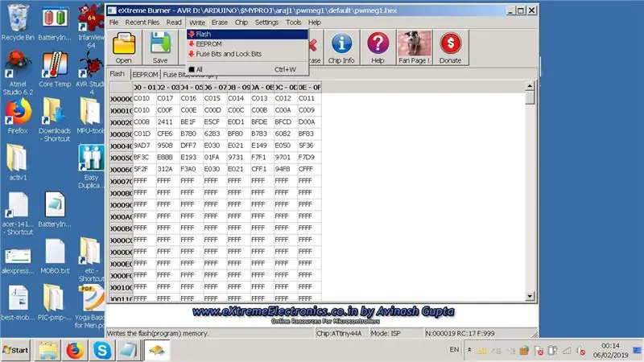
Task: Open the Recent Files menu
Action: (x=142, y=23)
